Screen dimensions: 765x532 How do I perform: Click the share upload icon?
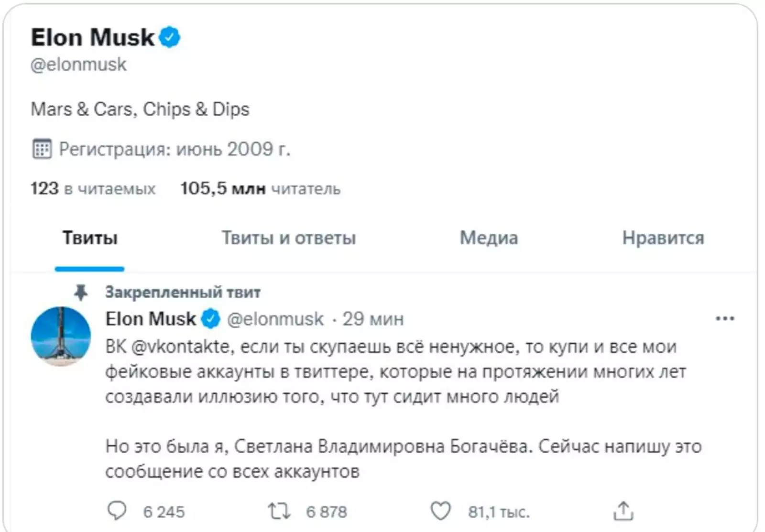tap(623, 511)
